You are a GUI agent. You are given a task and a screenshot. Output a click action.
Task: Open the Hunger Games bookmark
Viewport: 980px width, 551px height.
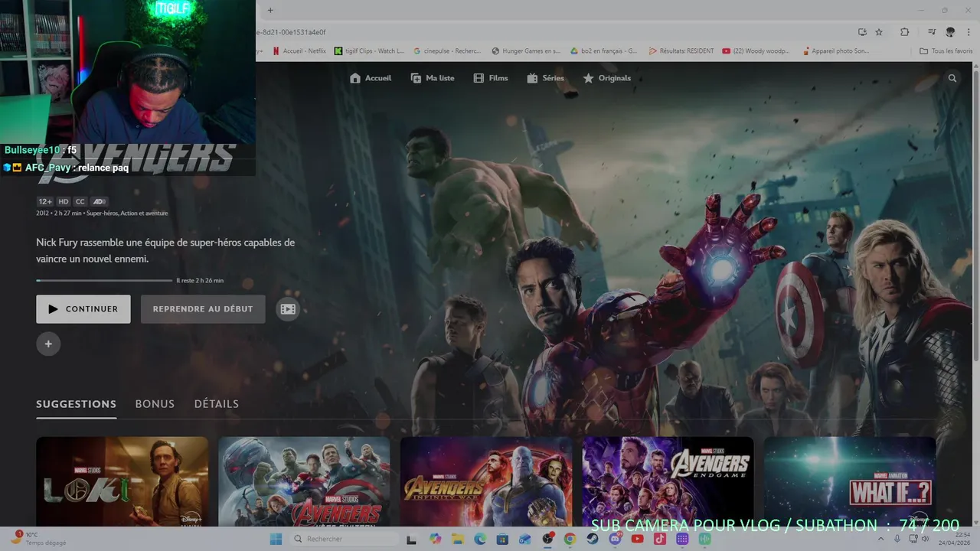tap(526, 51)
